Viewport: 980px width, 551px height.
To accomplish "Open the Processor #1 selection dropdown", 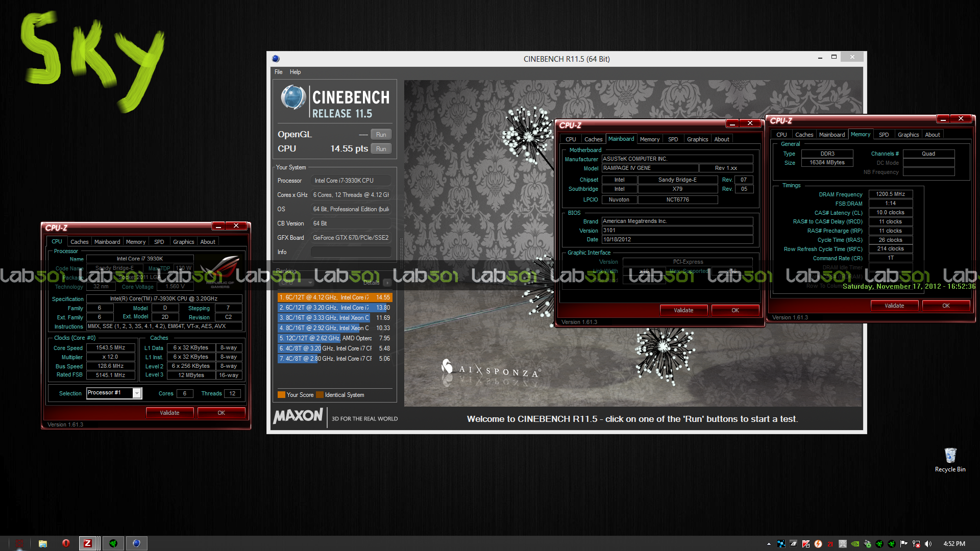I will (114, 393).
